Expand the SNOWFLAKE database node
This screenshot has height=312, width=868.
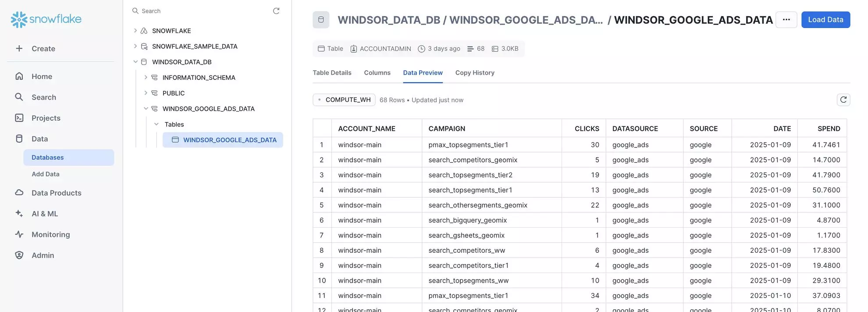click(x=135, y=31)
